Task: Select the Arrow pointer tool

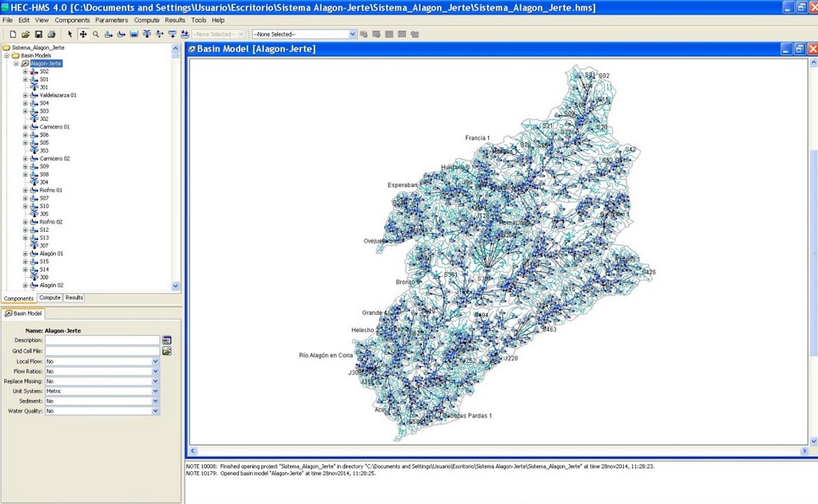Action: click(70, 34)
